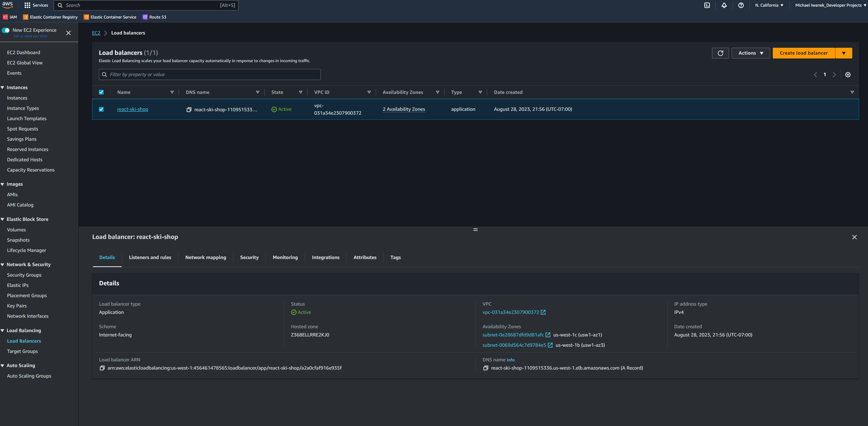Viewport: 868px width, 426px height.
Task: Click EC2 breadcrumb link
Action: pos(96,33)
